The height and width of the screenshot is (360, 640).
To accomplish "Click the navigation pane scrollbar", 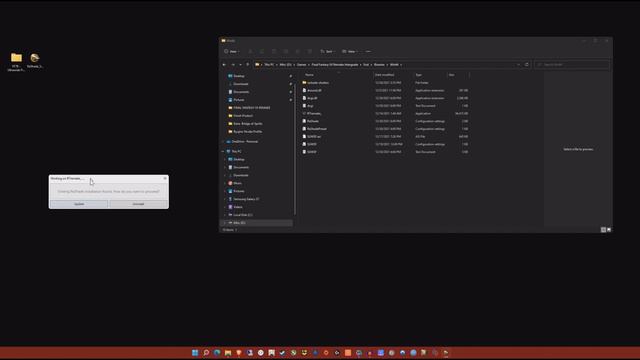I will tap(294, 149).
